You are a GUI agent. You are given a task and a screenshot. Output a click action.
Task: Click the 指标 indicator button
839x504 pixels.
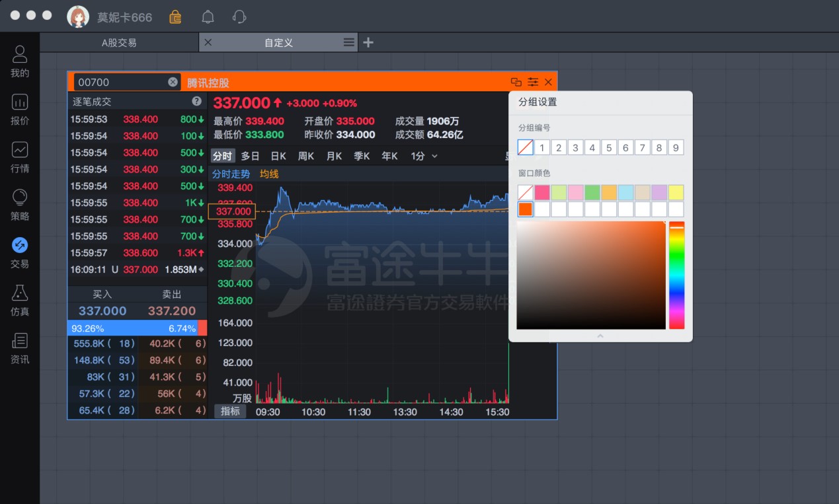tap(230, 411)
